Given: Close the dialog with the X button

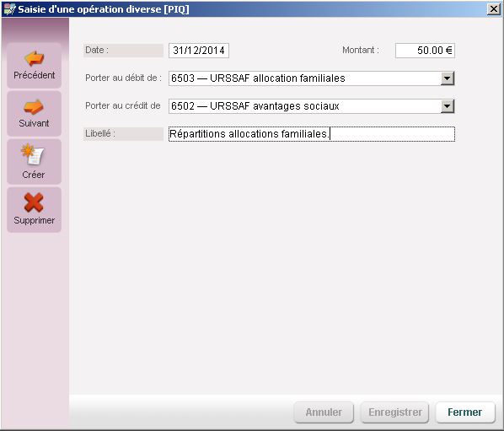Looking at the screenshot, I should pyautogui.click(x=493, y=9).
